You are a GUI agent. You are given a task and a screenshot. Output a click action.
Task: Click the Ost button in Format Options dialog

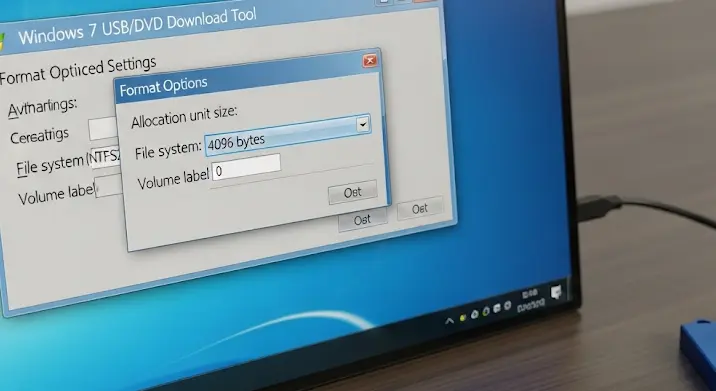pyautogui.click(x=353, y=192)
